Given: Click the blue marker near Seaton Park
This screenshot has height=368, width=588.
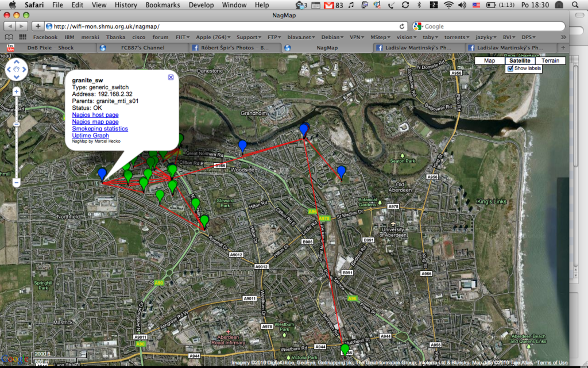Looking at the screenshot, I should click(x=341, y=172).
